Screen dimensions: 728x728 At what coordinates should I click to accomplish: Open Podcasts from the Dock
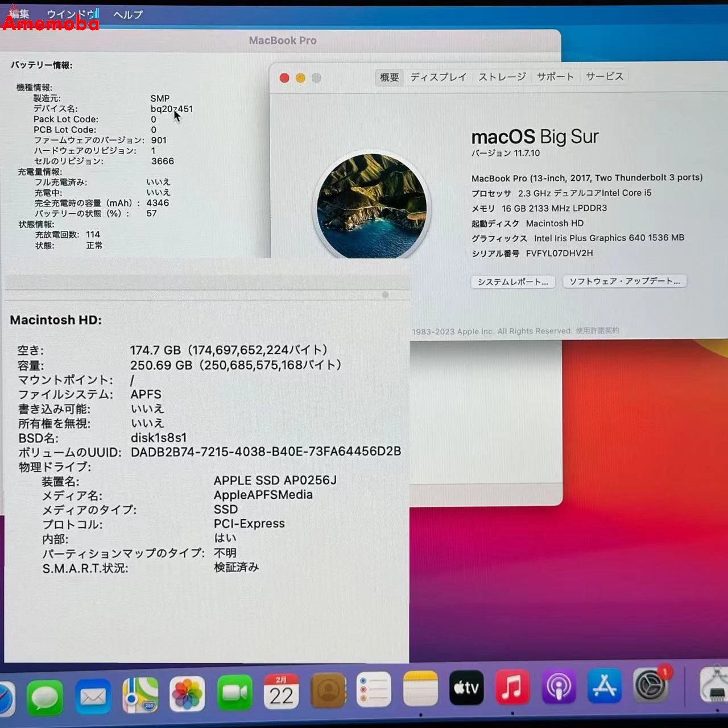(x=559, y=688)
